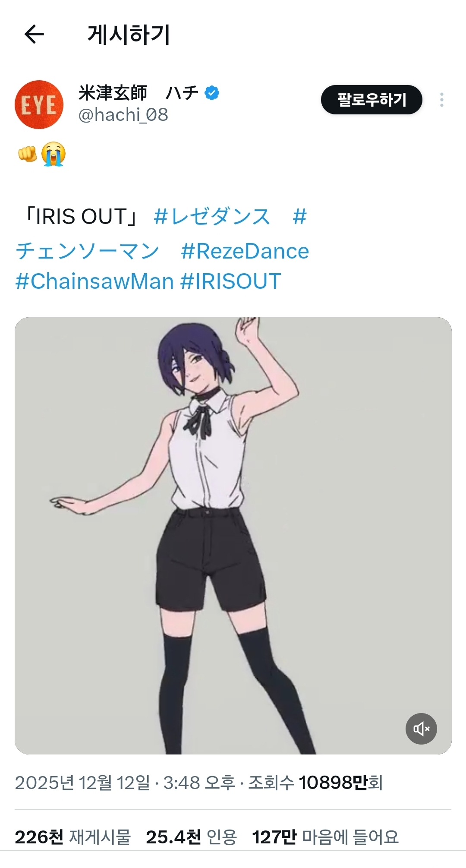Viewport: 466px width, 868px height.
Task: Open the EYE profile avatar
Action: coord(39,104)
